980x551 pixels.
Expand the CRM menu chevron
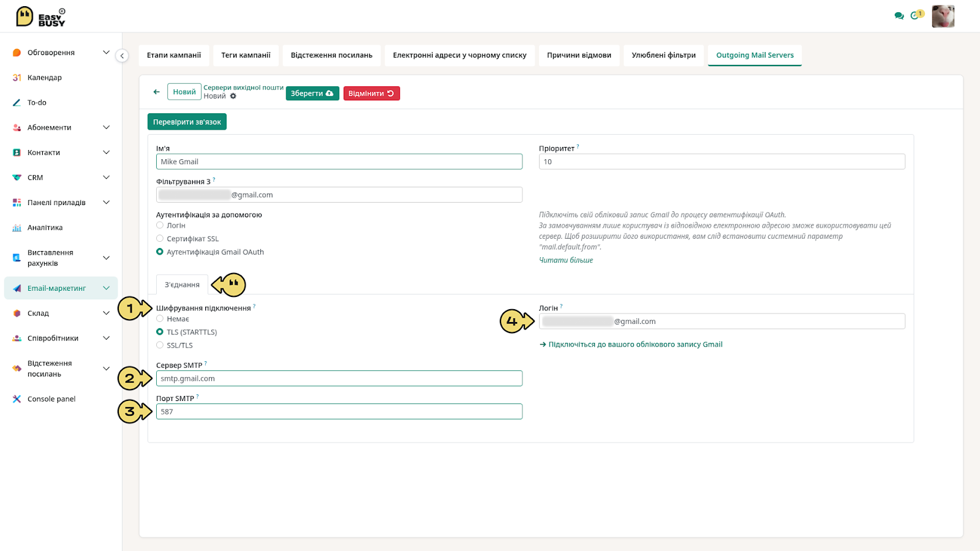106,178
